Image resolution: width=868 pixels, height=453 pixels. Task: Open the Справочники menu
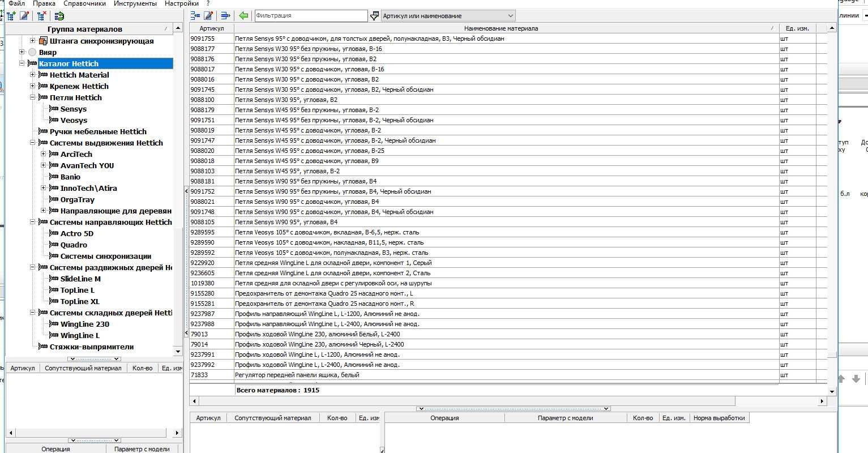(84, 3)
